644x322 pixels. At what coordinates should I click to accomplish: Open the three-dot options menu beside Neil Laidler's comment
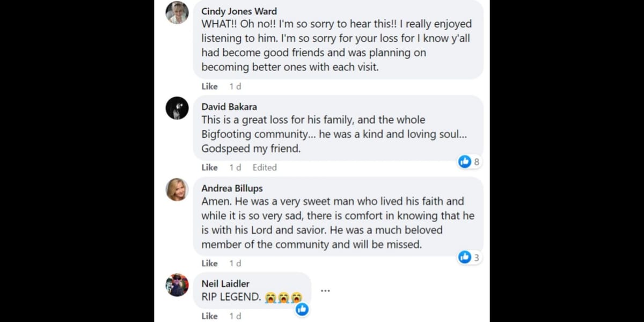coord(325,291)
